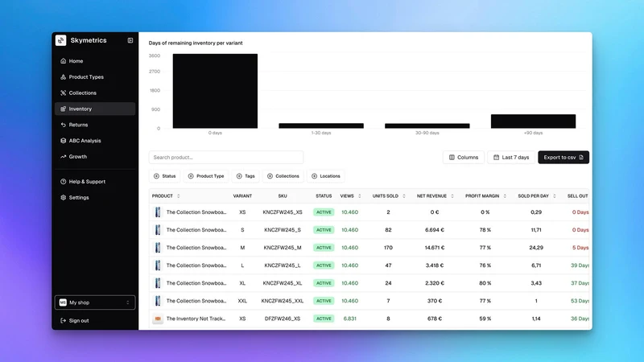Open Collections page in sidebar
644x362 pixels.
pos(95,93)
